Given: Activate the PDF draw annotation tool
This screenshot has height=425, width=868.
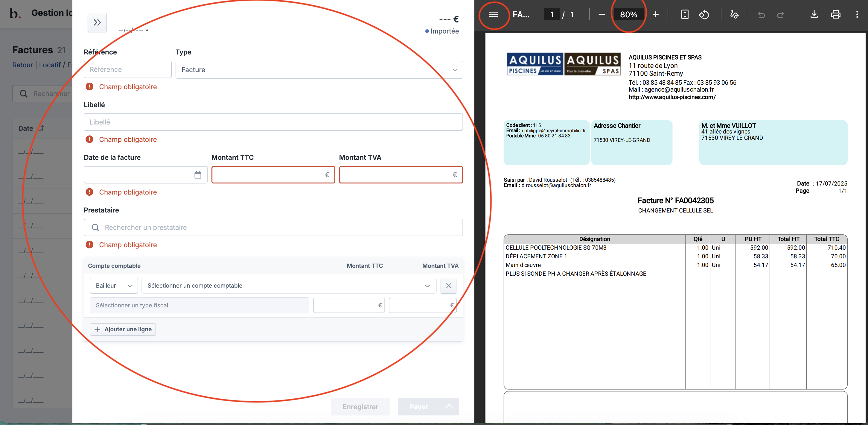Looking at the screenshot, I should click(x=734, y=14).
